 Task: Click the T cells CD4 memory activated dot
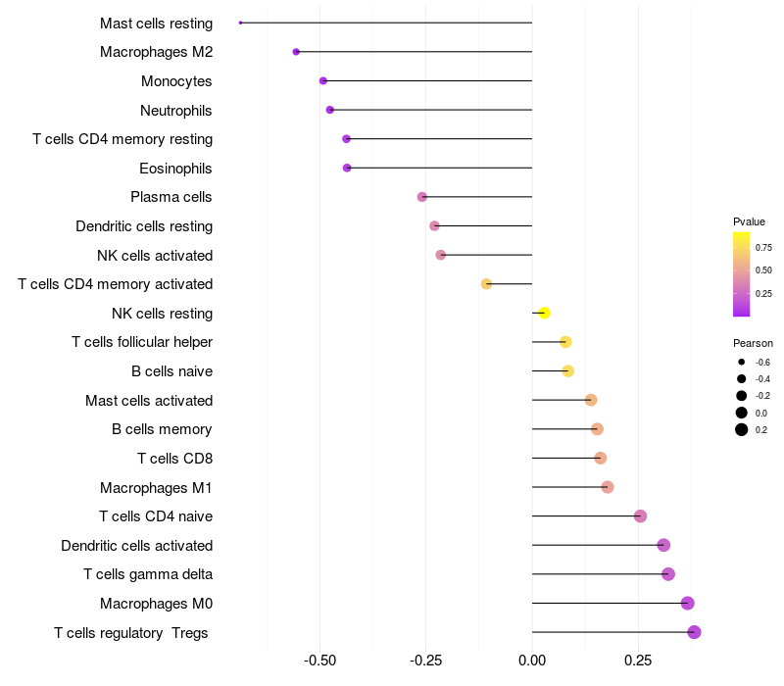click(486, 284)
